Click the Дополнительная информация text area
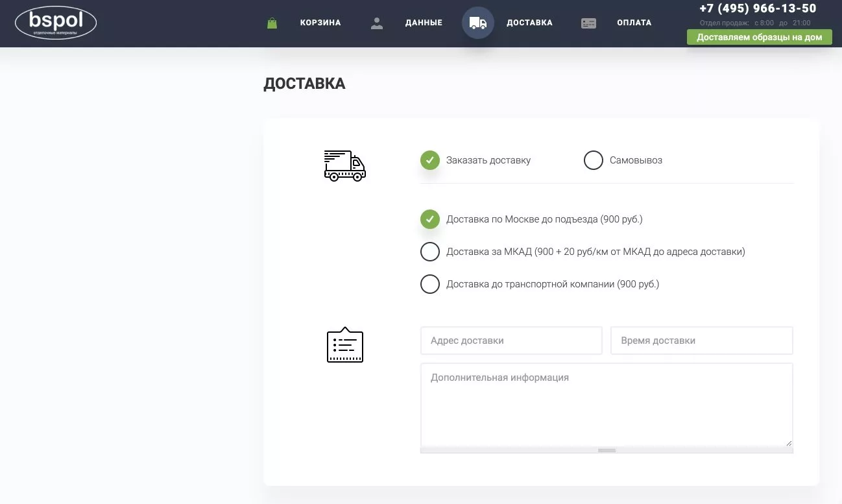Viewport: 842px width, 504px height. click(x=607, y=405)
